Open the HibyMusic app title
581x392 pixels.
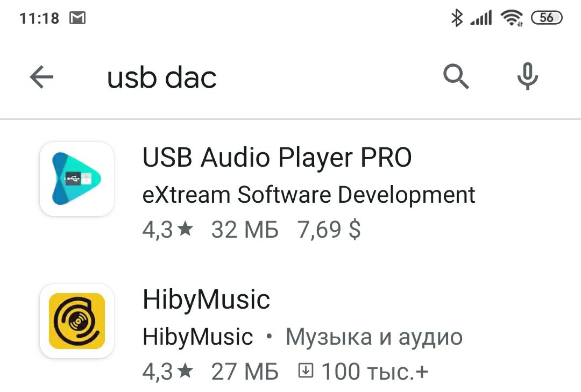tap(207, 300)
